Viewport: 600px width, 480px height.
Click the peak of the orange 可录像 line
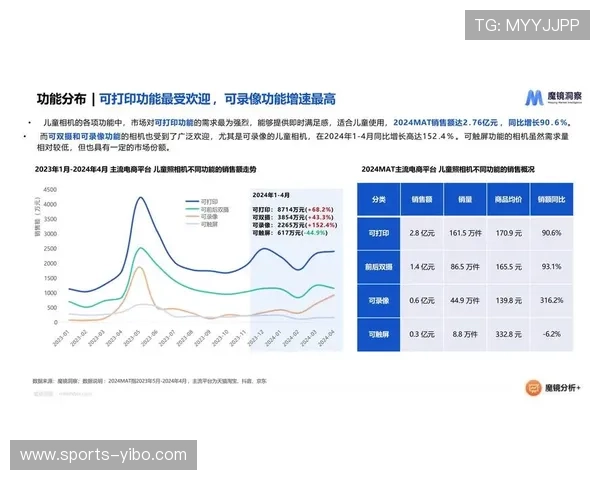(x=140, y=267)
